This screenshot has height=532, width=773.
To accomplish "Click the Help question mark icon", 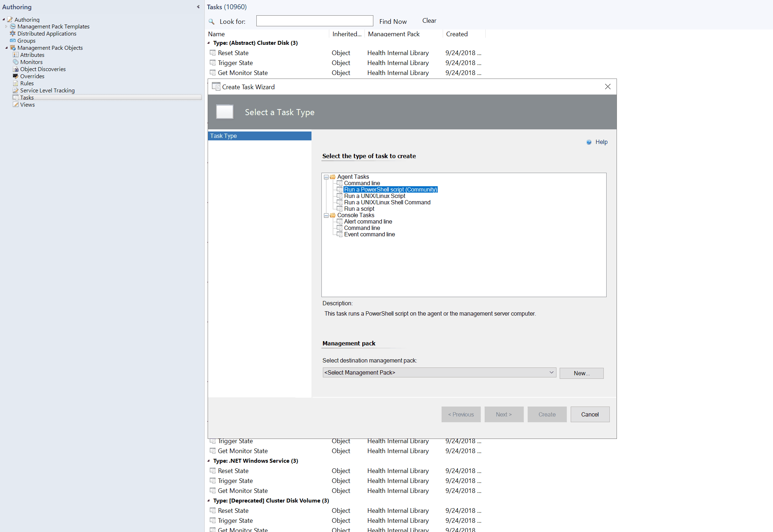I will [589, 142].
